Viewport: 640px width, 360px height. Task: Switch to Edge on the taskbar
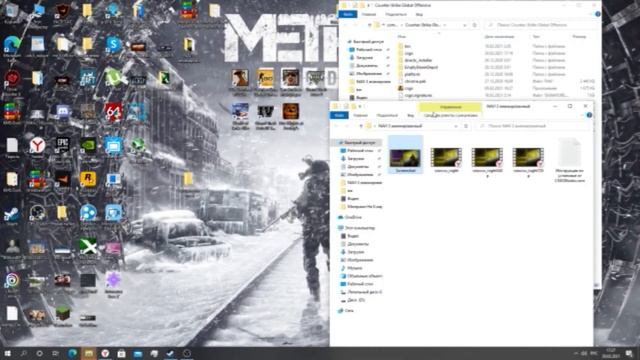point(73,353)
